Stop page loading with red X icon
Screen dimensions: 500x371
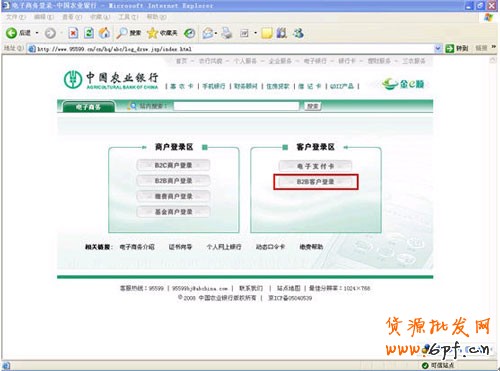tap(73, 33)
